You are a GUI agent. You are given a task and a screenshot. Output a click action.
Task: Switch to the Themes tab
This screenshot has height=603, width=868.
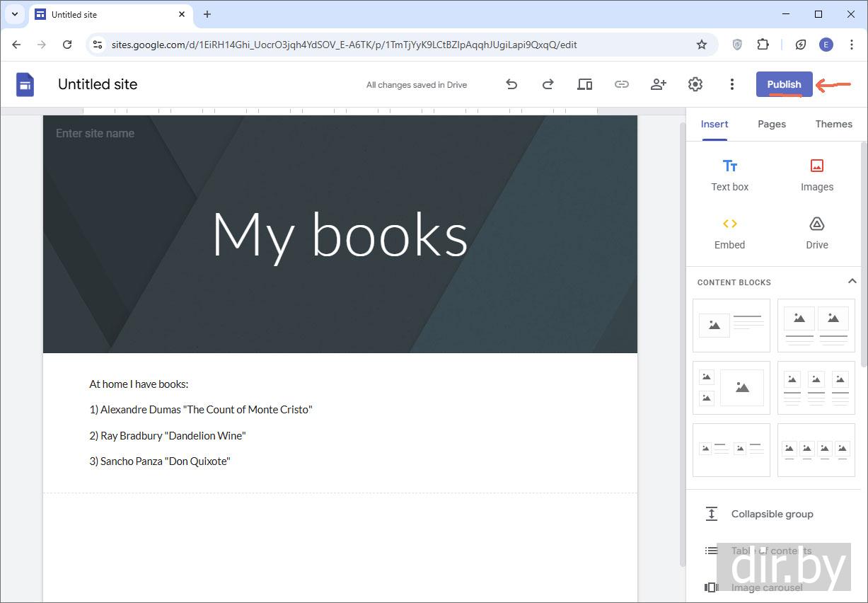pyautogui.click(x=833, y=124)
